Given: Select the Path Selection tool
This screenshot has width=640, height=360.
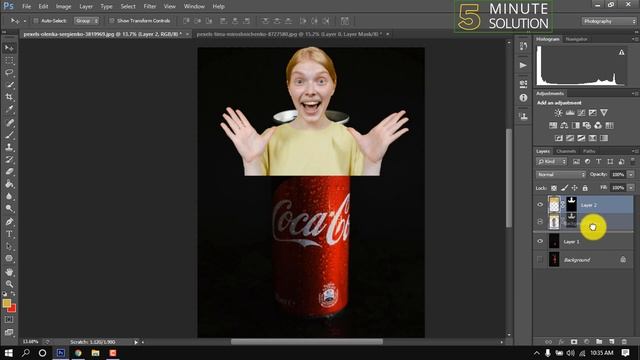Looking at the screenshot, I should (9, 246).
